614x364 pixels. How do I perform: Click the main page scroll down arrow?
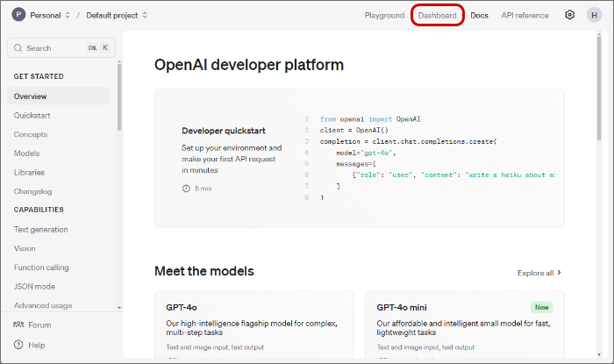pos(599,355)
